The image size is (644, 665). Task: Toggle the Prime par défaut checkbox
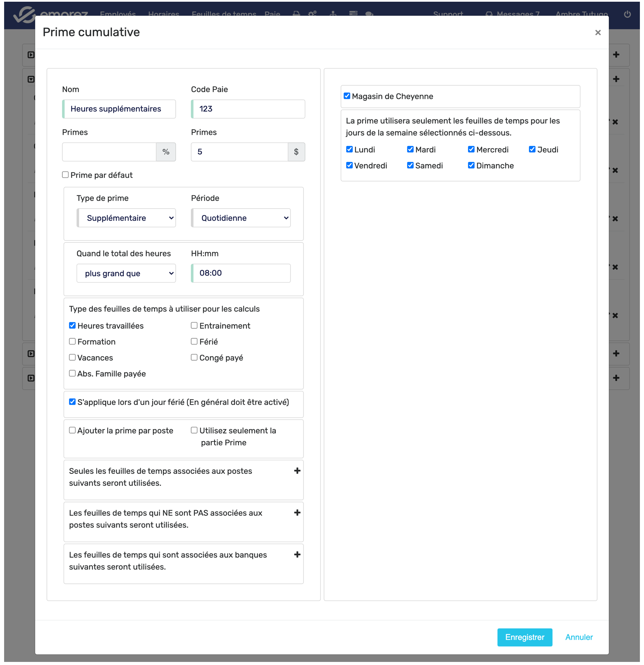[65, 175]
